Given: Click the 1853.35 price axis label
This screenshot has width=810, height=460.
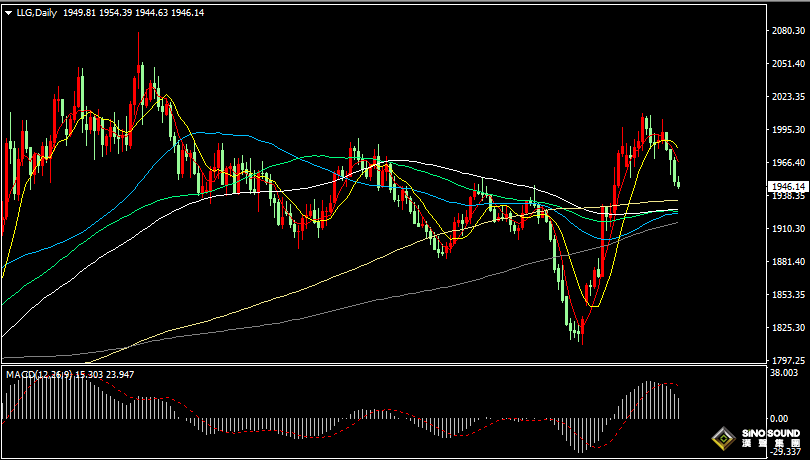Looking at the screenshot, I should pyautogui.click(x=788, y=295).
